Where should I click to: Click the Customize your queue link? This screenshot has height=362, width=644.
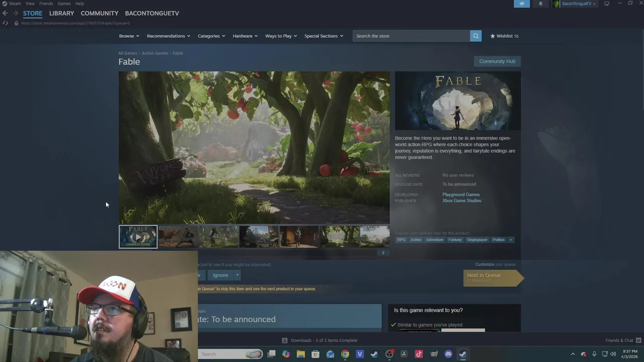pyautogui.click(x=495, y=264)
